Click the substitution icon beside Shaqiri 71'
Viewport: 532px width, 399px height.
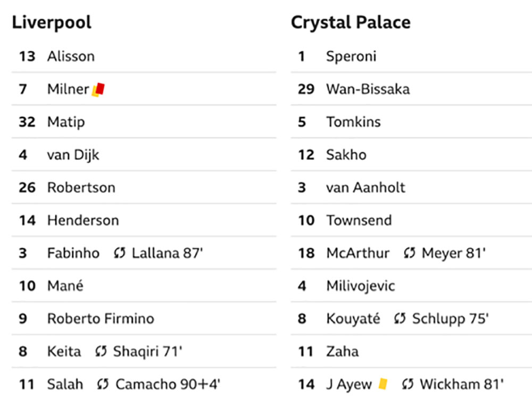tap(101, 351)
